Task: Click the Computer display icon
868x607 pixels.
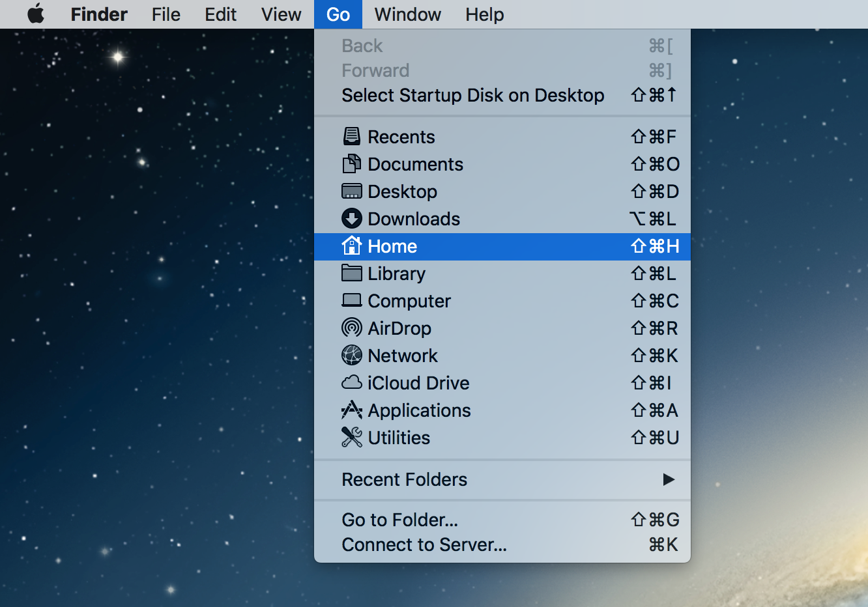Action: click(352, 301)
